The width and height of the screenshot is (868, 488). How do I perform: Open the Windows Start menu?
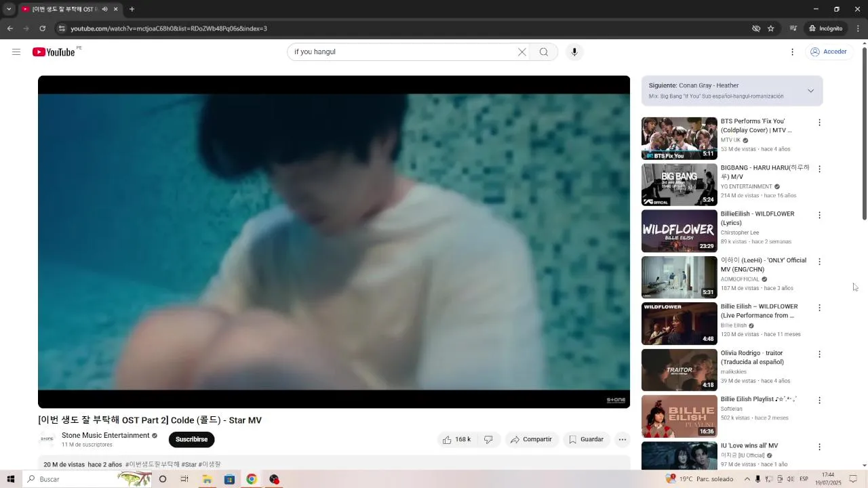pos(10,479)
